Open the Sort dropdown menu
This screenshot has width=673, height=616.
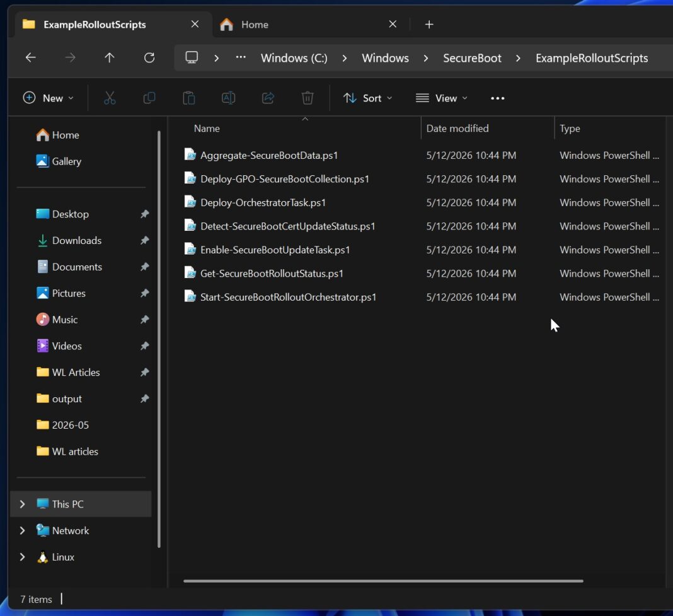367,98
